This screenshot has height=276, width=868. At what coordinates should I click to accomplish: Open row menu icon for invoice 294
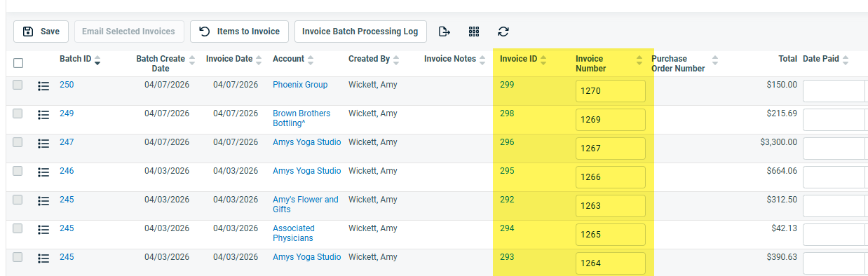point(43,230)
